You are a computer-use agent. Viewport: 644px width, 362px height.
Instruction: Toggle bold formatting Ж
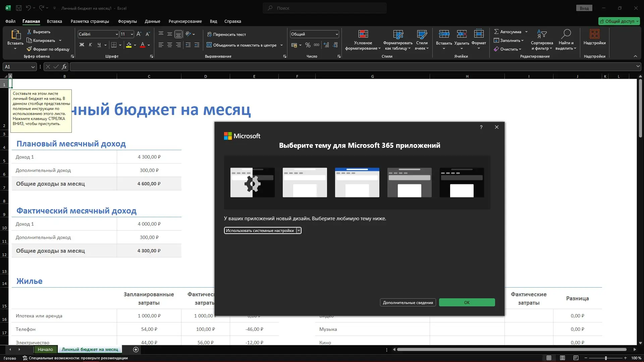[82, 45]
